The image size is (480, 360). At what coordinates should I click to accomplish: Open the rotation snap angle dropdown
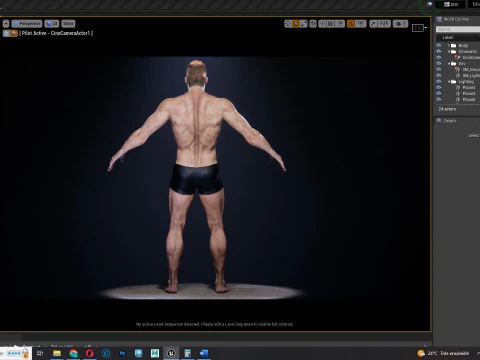pyautogui.click(x=360, y=24)
